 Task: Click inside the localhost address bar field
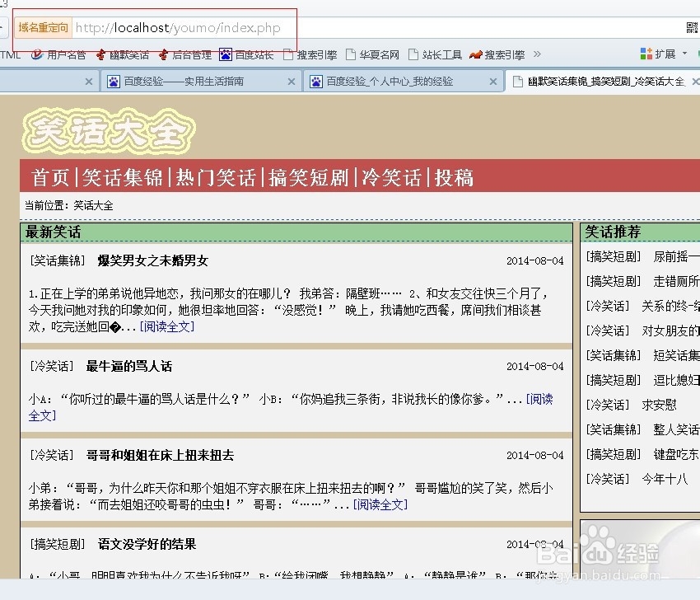point(181,26)
